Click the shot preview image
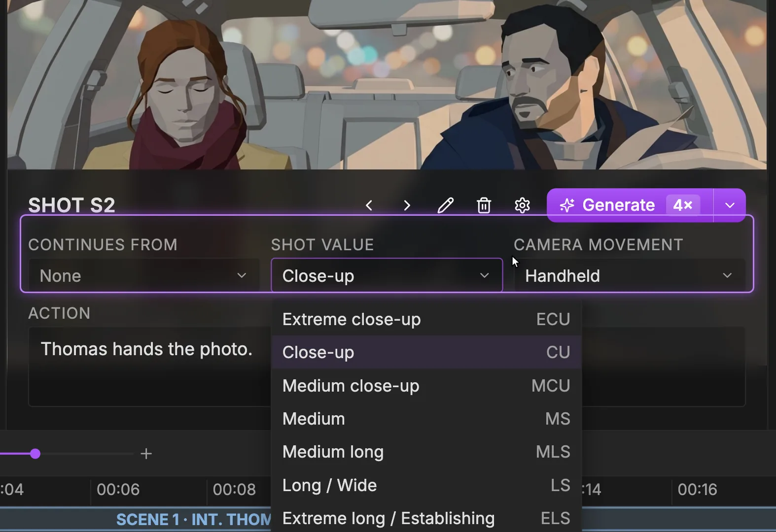Image resolution: width=776 pixels, height=532 pixels. 387,85
